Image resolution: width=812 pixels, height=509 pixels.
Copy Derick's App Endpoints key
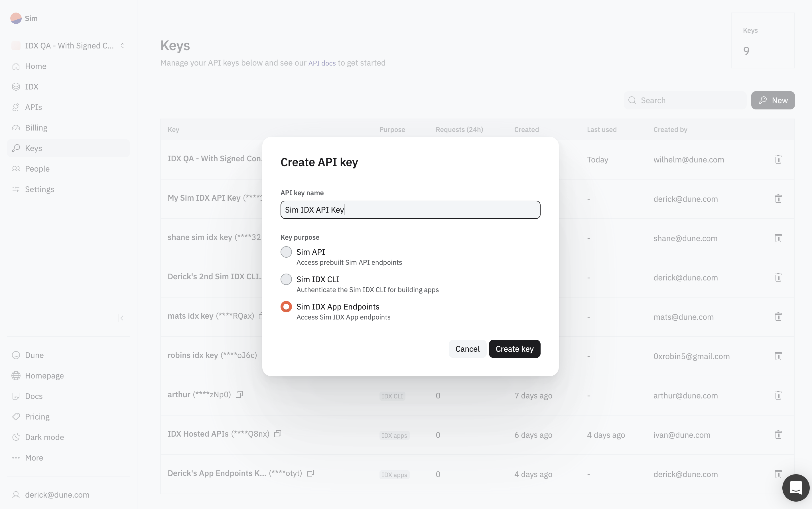[310, 473]
